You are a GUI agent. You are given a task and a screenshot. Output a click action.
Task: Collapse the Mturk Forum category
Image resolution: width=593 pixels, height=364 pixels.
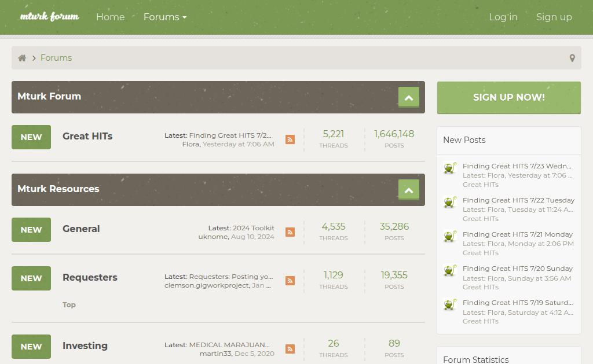tap(409, 98)
